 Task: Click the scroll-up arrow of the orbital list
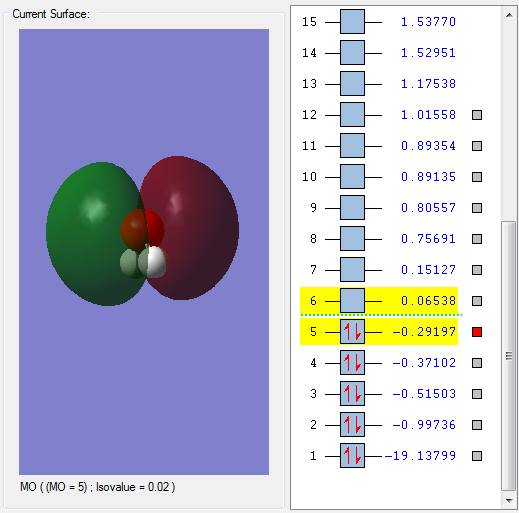tap(509, 15)
